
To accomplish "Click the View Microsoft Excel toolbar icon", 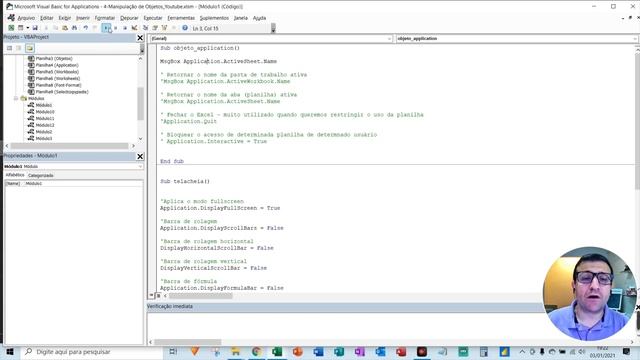I will 11,28.
